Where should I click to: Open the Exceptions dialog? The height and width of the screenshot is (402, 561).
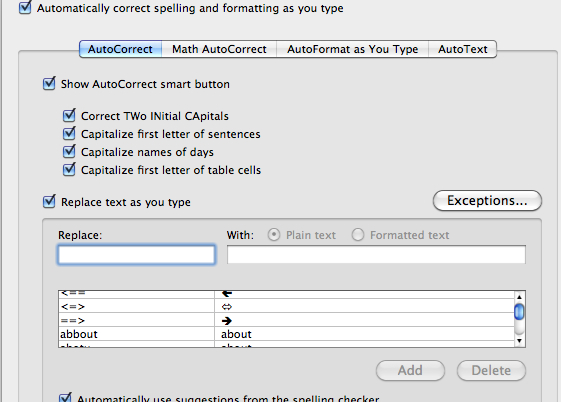click(x=487, y=201)
